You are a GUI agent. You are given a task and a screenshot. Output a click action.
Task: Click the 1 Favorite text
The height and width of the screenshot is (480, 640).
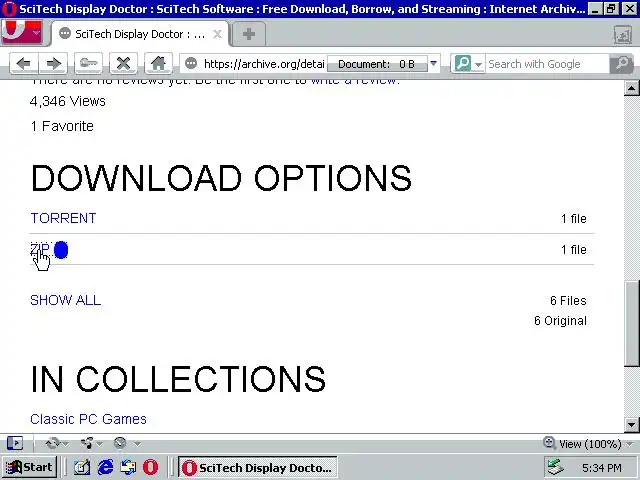click(x=62, y=126)
